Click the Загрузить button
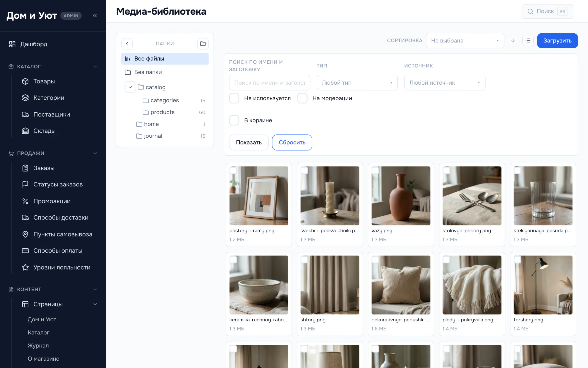The height and width of the screenshot is (368, 588). point(557,40)
